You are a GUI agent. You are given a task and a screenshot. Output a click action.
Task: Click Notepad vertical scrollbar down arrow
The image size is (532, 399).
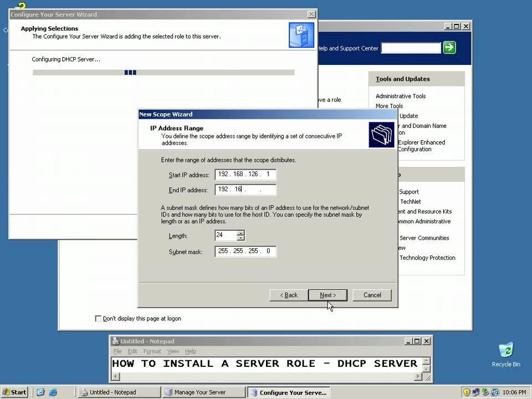pos(427,369)
